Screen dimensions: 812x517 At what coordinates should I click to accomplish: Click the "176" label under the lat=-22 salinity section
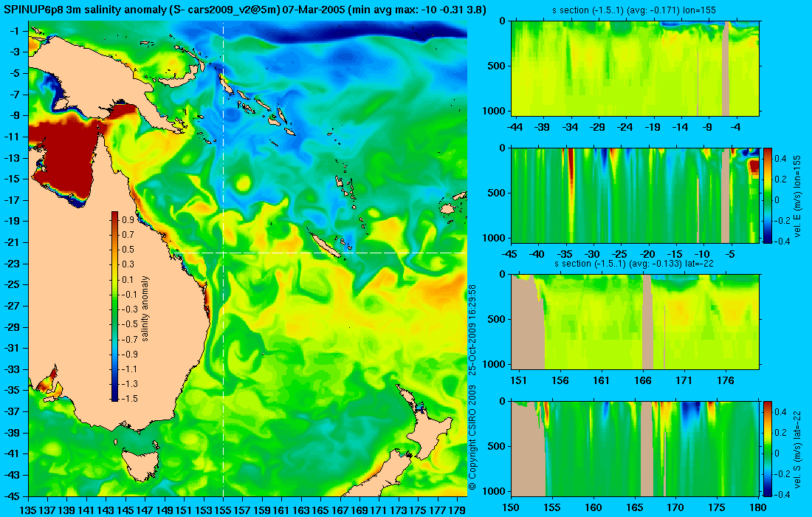tap(726, 380)
